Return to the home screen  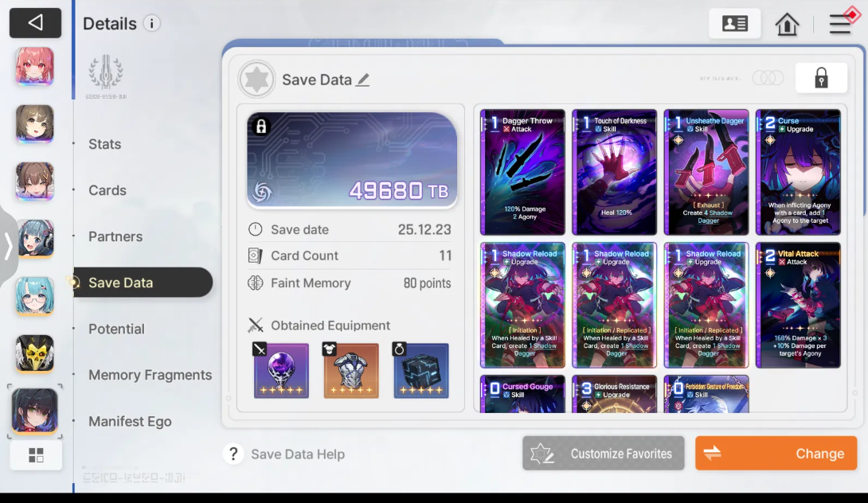click(787, 24)
